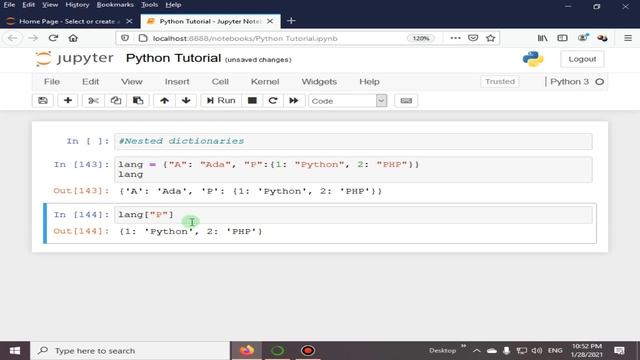Screen dimensions: 640x360
Task: Open the cell type Code dropdown
Action: click(348, 101)
